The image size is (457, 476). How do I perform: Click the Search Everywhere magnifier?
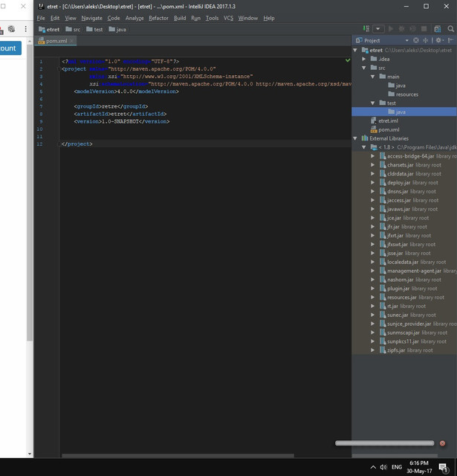click(x=450, y=29)
